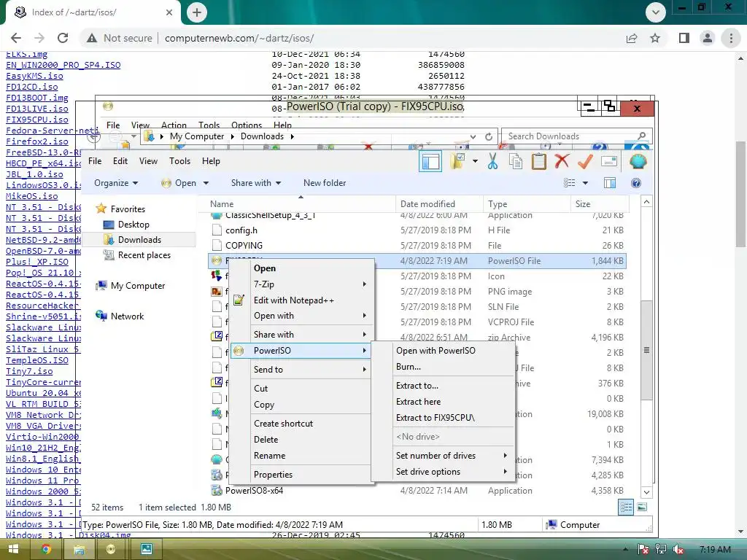Expand Set drive options submenu
The width and height of the screenshot is (747, 560).
(x=443, y=472)
